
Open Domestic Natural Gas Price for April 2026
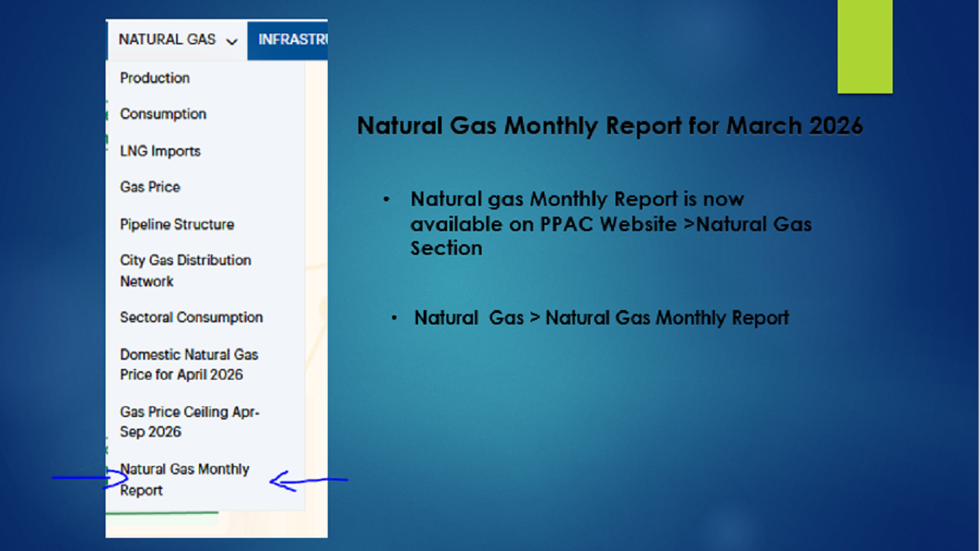(189, 364)
